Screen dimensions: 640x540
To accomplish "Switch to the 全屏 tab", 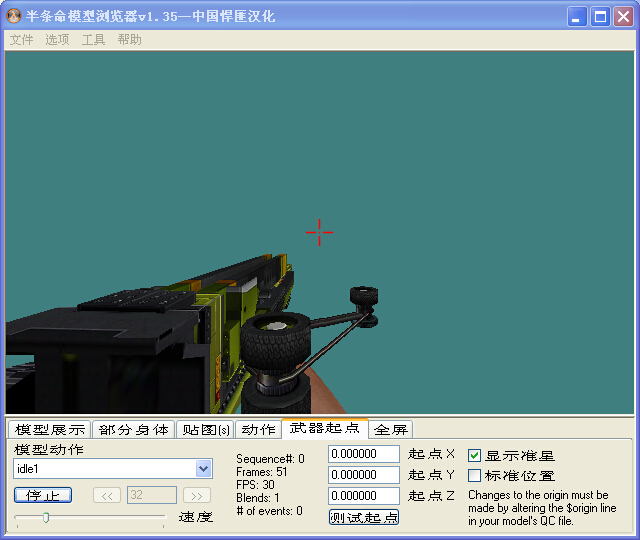I will [391, 429].
